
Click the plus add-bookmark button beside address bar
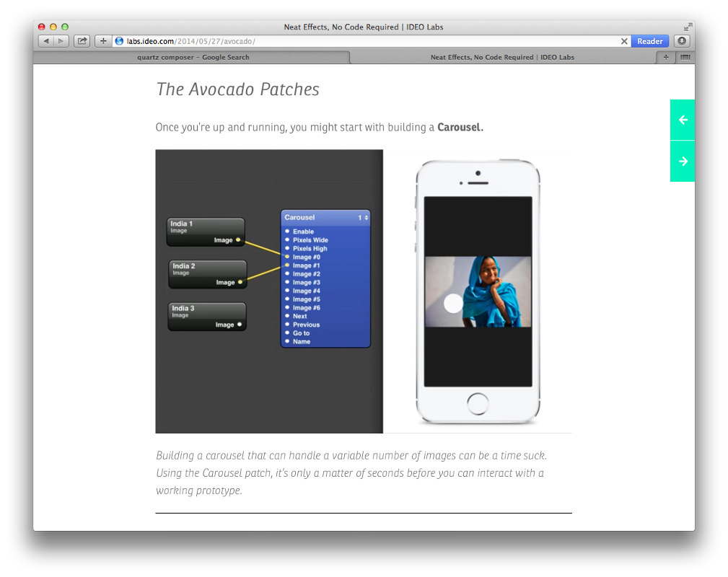point(102,41)
